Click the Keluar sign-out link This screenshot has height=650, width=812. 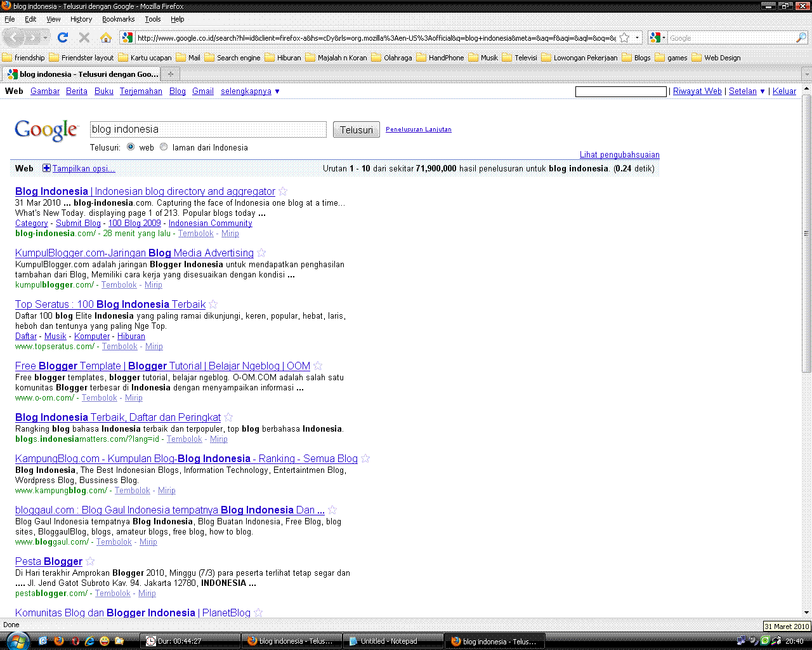[x=784, y=91]
